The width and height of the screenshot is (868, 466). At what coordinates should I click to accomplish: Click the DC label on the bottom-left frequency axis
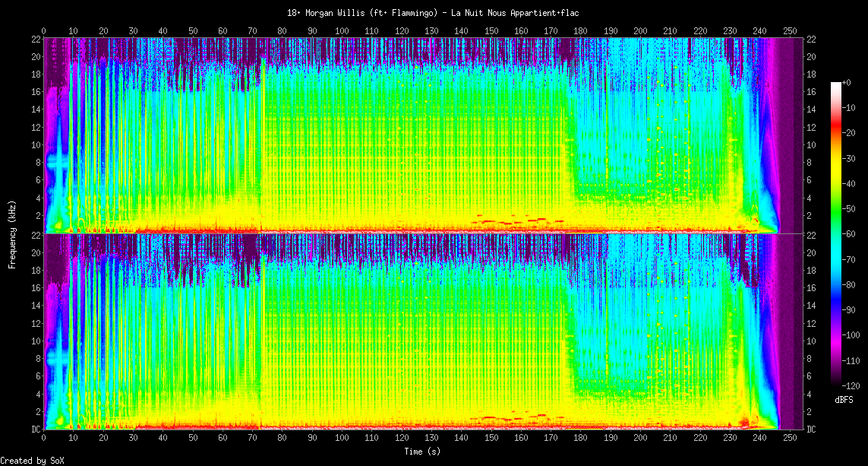click(x=35, y=429)
